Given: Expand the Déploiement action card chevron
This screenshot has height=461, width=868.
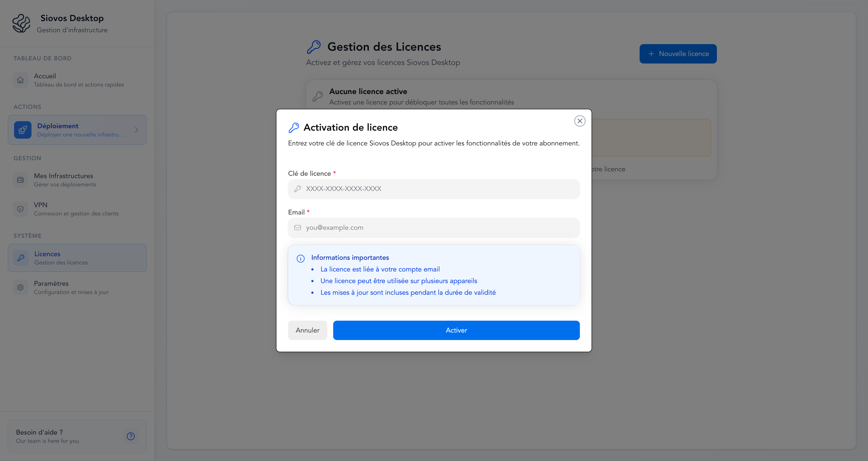Looking at the screenshot, I should [x=136, y=130].
